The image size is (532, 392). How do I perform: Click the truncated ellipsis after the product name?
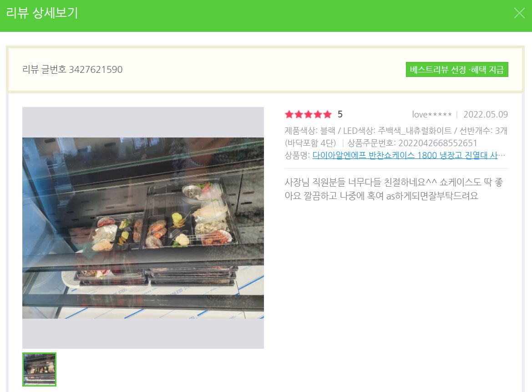502,156
